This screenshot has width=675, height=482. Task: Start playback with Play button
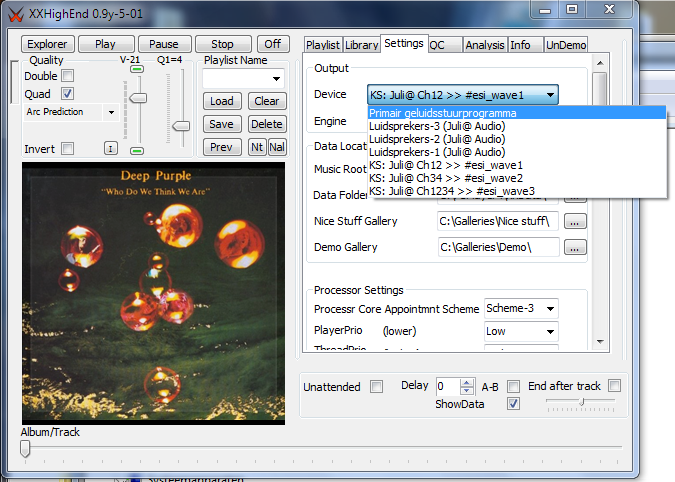click(x=105, y=44)
